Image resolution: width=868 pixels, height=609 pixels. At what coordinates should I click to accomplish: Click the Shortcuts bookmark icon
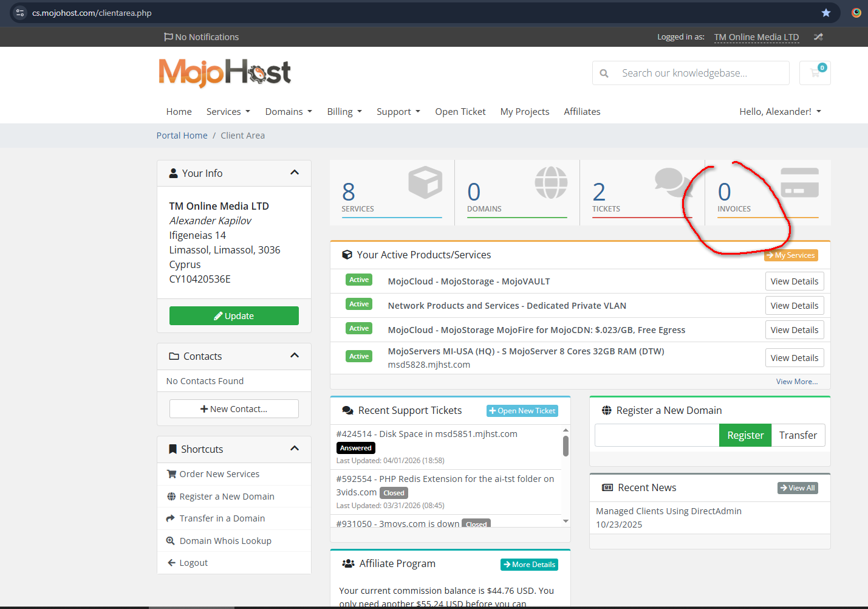point(173,449)
